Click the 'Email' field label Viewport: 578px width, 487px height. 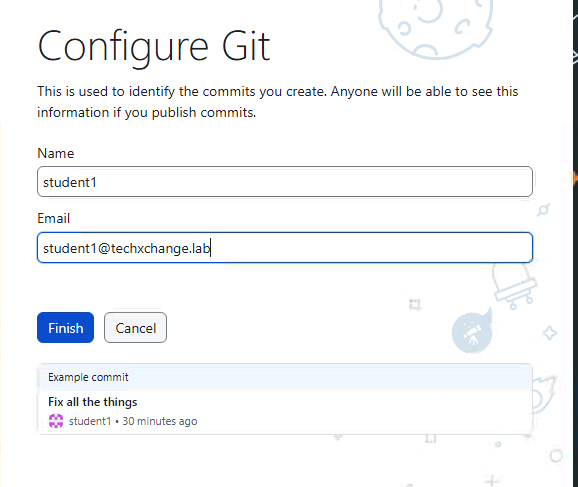click(x=53, y=218)
